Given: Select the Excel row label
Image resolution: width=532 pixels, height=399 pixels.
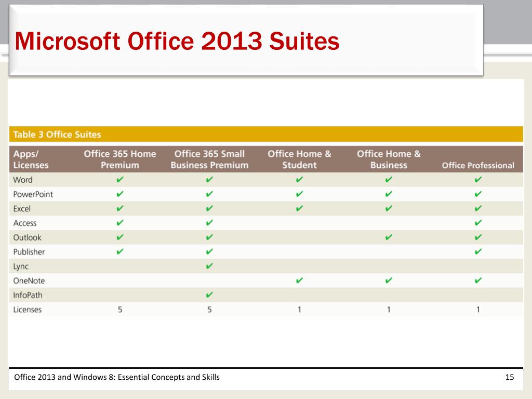Looking at the screenshot, I should [22, 209].
